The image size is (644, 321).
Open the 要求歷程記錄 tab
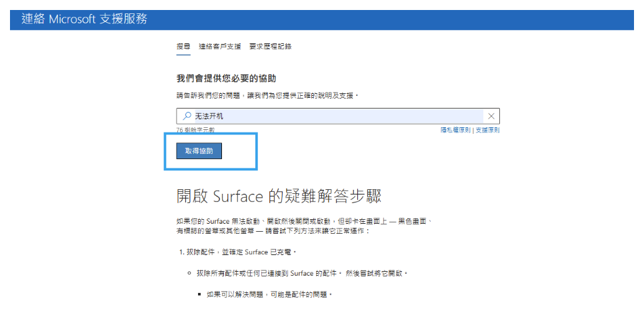[x=270, y=47]
